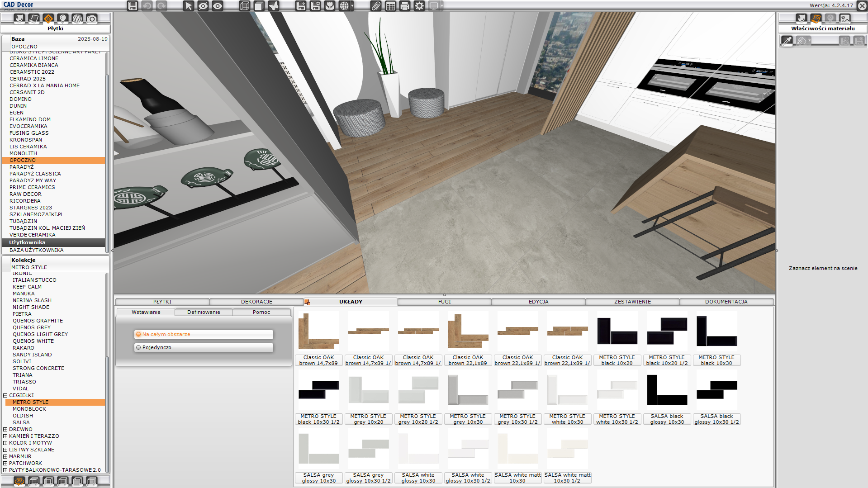Expand the DREWNO collection group
868x488 pixels.
5,429
